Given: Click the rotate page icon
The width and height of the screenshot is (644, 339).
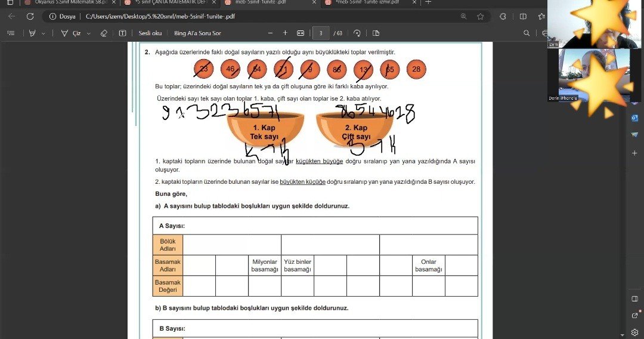Looking at the screenshot, I should coord(357,33).
